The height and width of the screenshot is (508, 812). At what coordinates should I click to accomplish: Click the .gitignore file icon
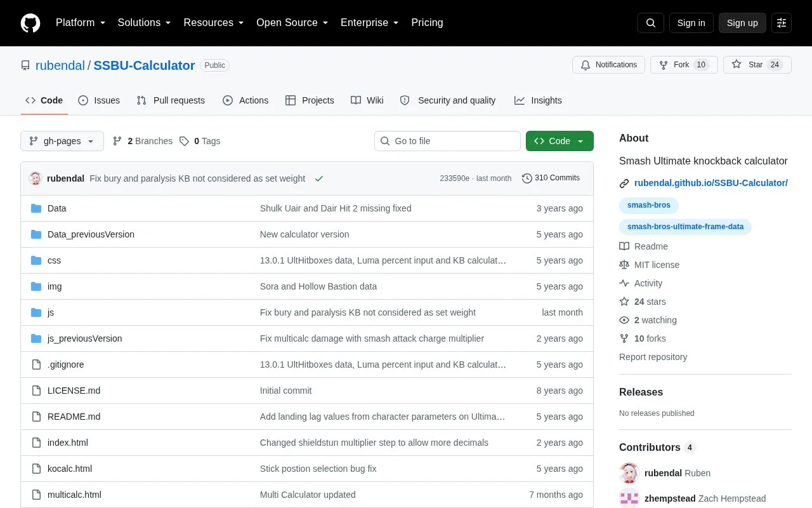click(x=36, y=364)
